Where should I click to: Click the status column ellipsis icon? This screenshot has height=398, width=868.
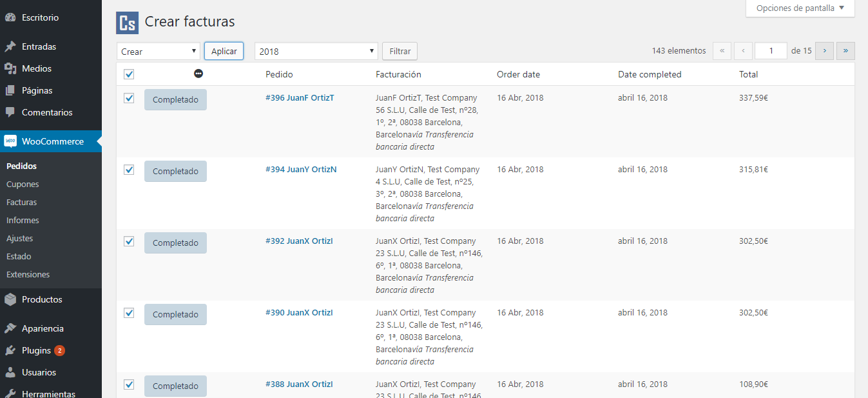click(198, 74)
